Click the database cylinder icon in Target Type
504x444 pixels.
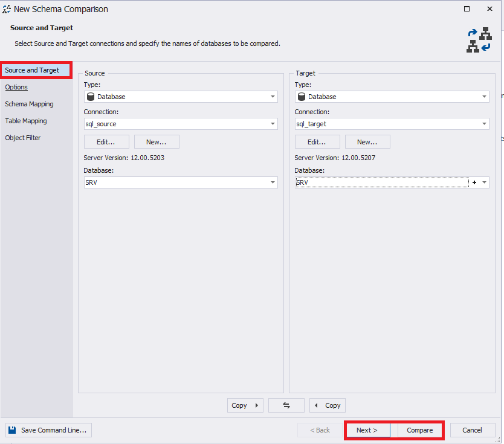302,97
